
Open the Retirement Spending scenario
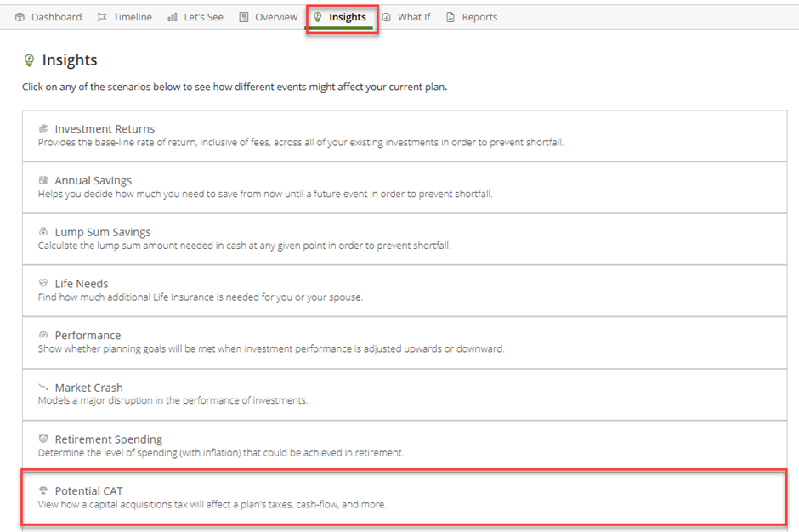[405, 446]
